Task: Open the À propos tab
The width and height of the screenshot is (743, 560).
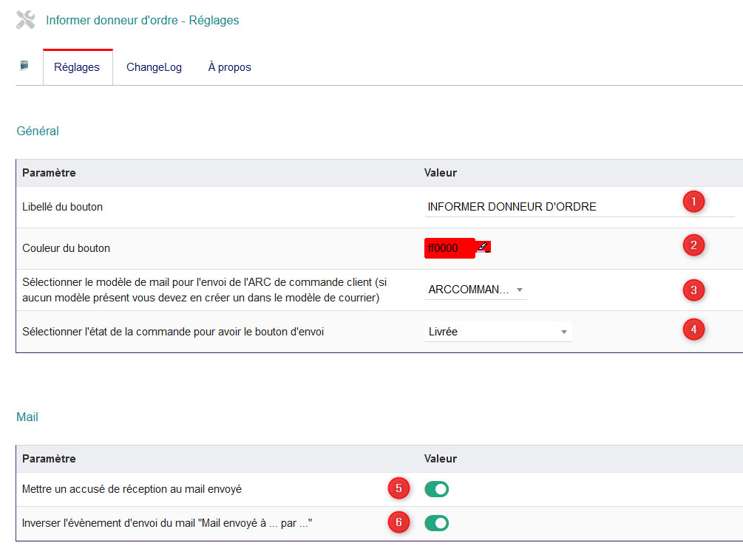Action: [229, 67]
